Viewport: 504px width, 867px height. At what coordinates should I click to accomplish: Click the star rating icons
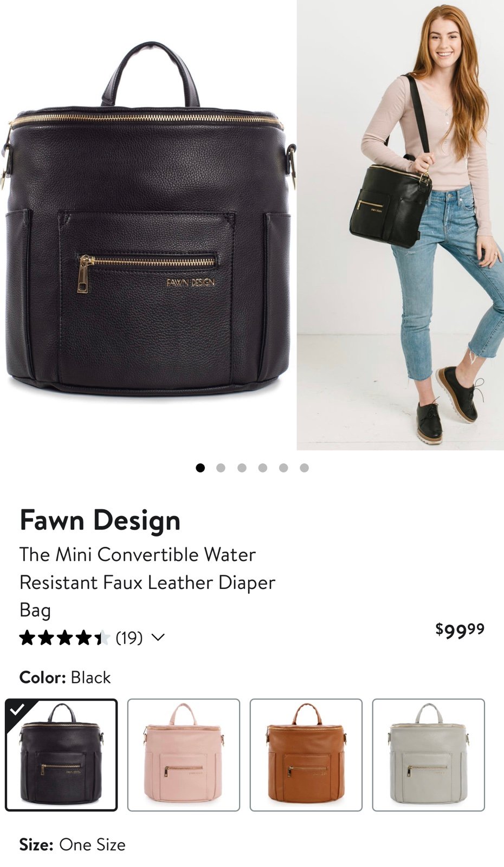tap(65, 638)
